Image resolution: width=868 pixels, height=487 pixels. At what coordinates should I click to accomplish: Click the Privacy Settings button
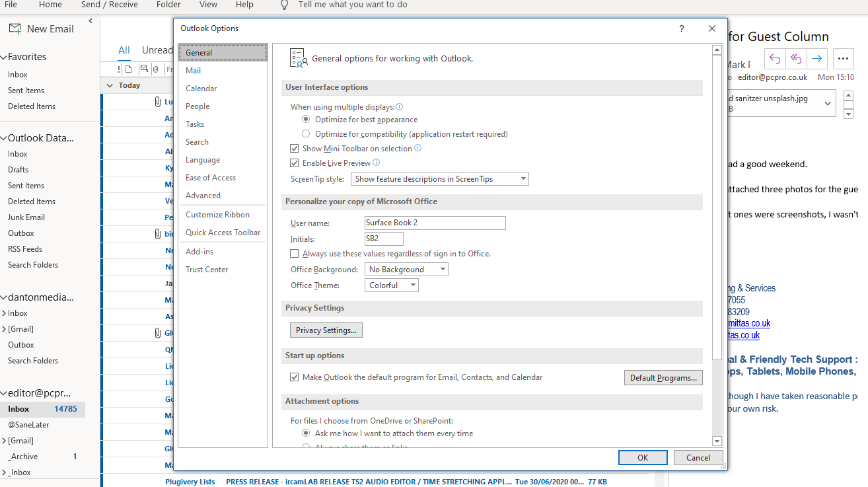(326, 330)
